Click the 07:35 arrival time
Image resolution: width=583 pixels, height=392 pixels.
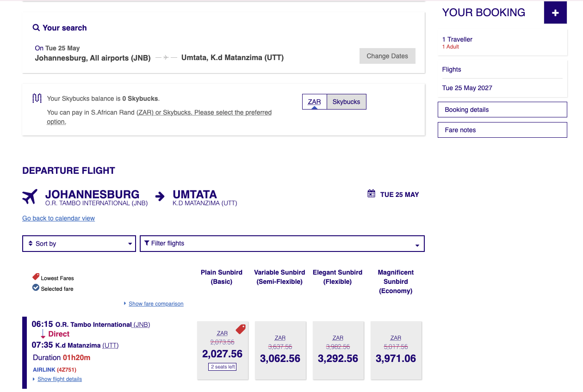tap(42, 345)
